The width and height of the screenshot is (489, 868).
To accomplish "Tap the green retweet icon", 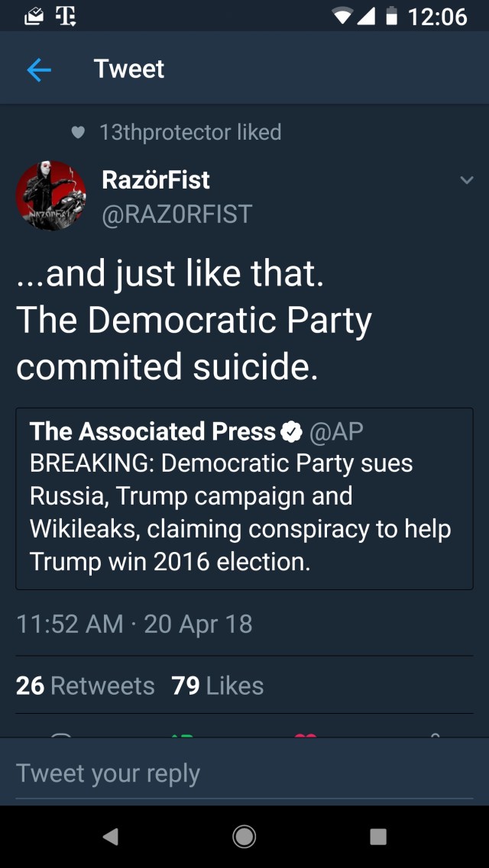I will click(182, 734).
